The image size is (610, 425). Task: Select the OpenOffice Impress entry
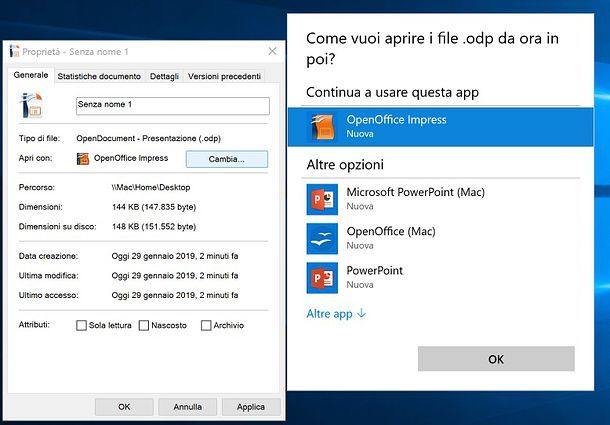coord(440,127)
